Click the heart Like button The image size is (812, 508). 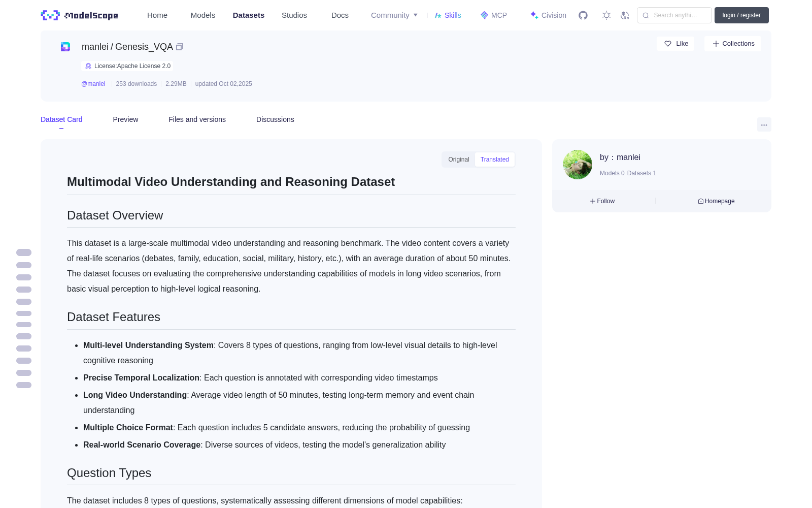[x=676, y=44]
